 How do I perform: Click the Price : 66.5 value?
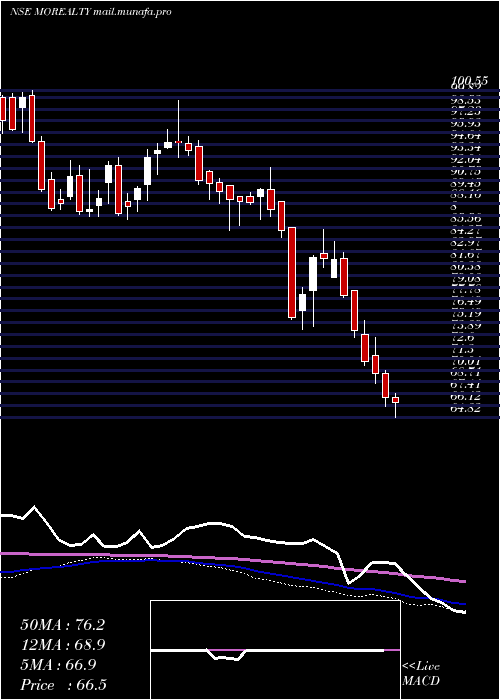point(63,685)
